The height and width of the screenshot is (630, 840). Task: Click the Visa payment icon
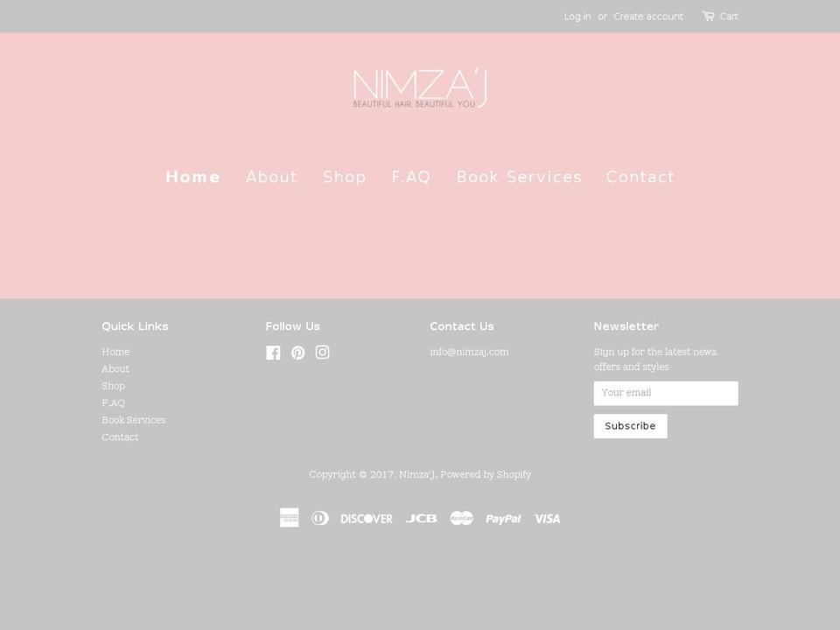pyautogui.click(x=547, y=518)
